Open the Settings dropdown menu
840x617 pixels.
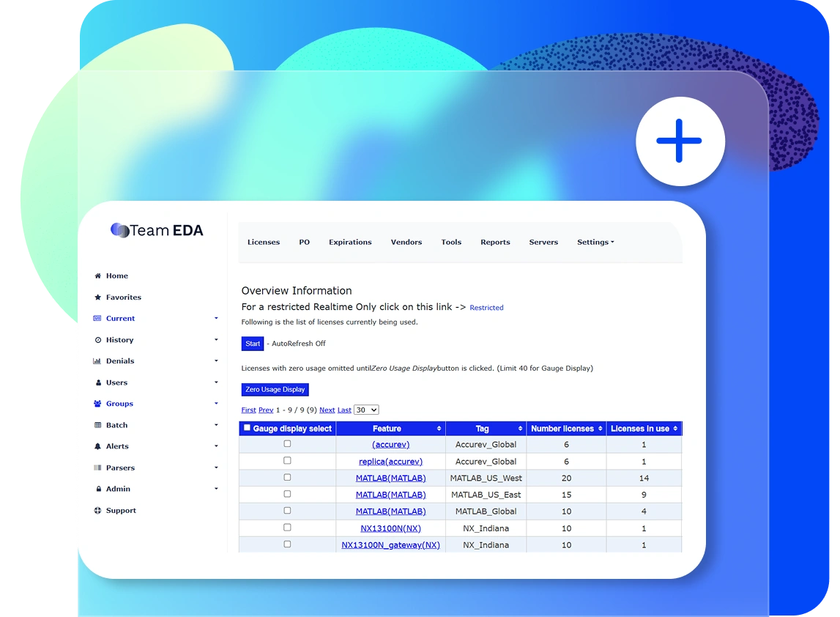pos(595,243)
